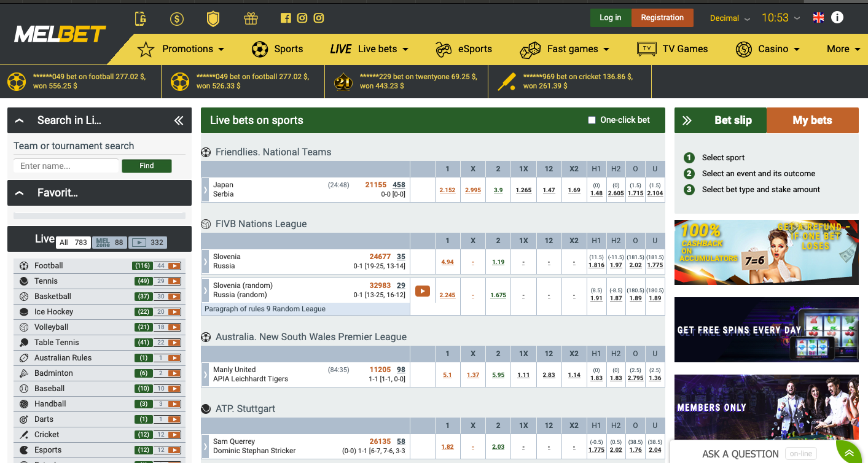This screenshot has height=463, width=868.
Task: Click the UK flag language selector
Action: (818, 18)
